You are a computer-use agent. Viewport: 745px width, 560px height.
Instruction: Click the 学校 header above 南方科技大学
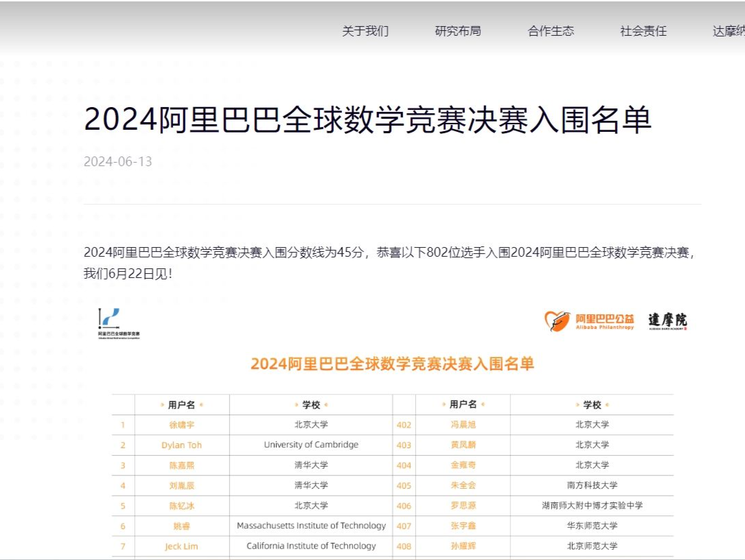[592, 405]
